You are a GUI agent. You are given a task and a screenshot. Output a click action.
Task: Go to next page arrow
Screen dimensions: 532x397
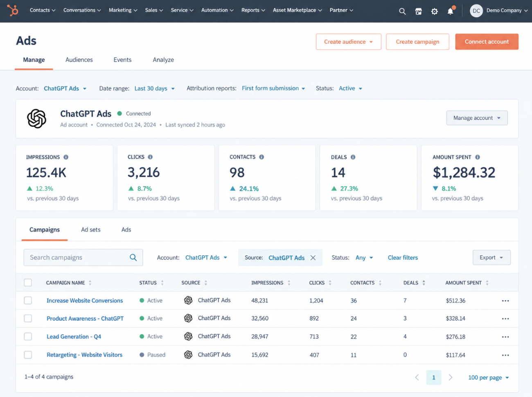click(451, 377)
